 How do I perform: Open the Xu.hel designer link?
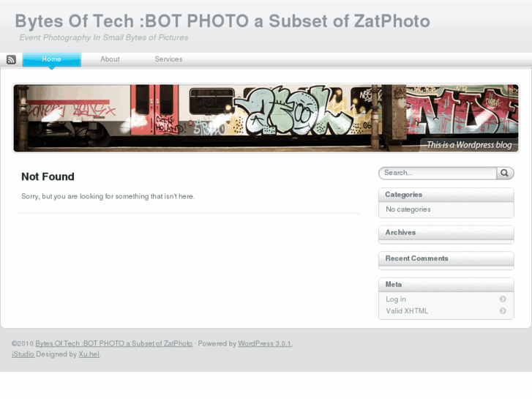pos(89,354)
